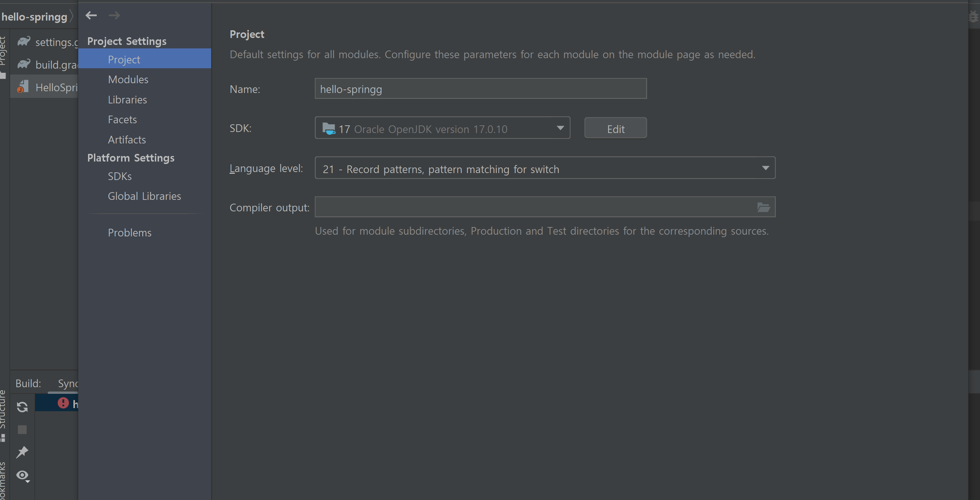
Task: Click the JDK folder icon in SDK combo
Action: point(329,129)
